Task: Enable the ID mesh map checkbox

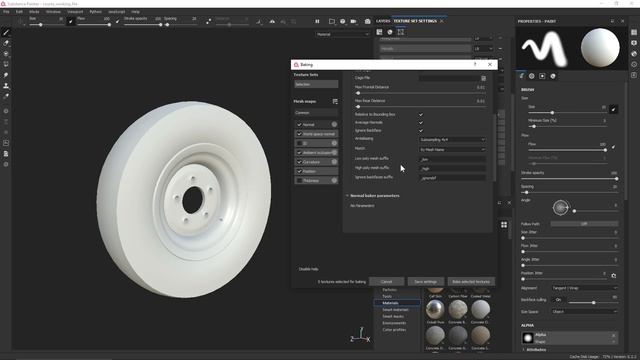Action: pos(299,143)
